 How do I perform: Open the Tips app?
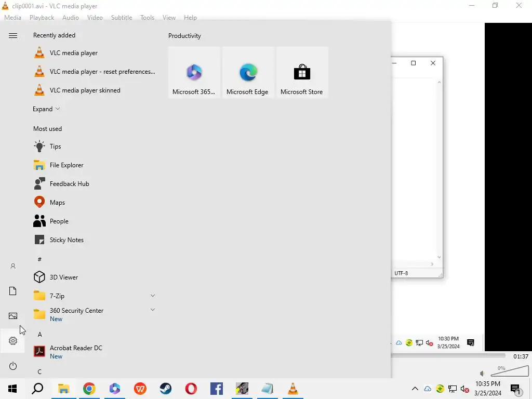pos(95,146)
